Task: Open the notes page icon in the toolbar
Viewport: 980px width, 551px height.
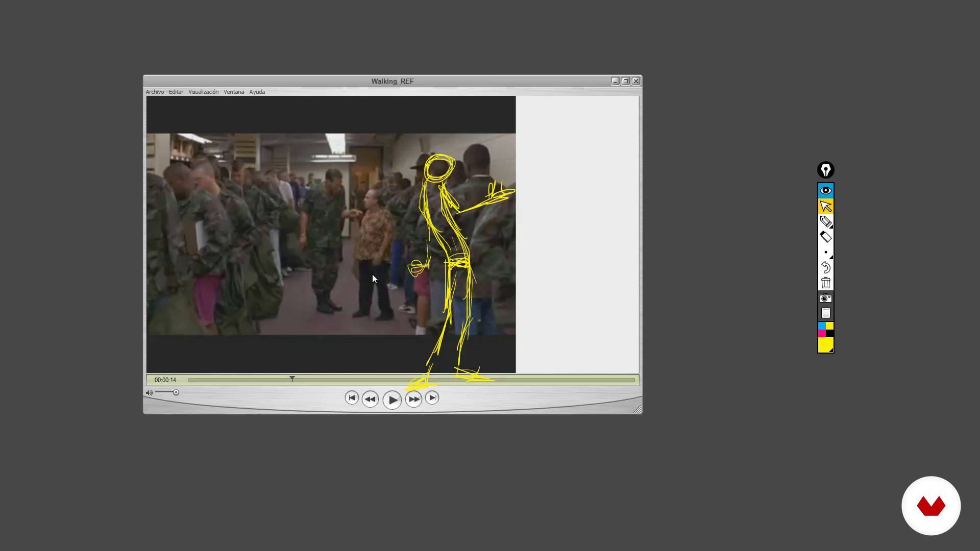Action: point(825,313)
